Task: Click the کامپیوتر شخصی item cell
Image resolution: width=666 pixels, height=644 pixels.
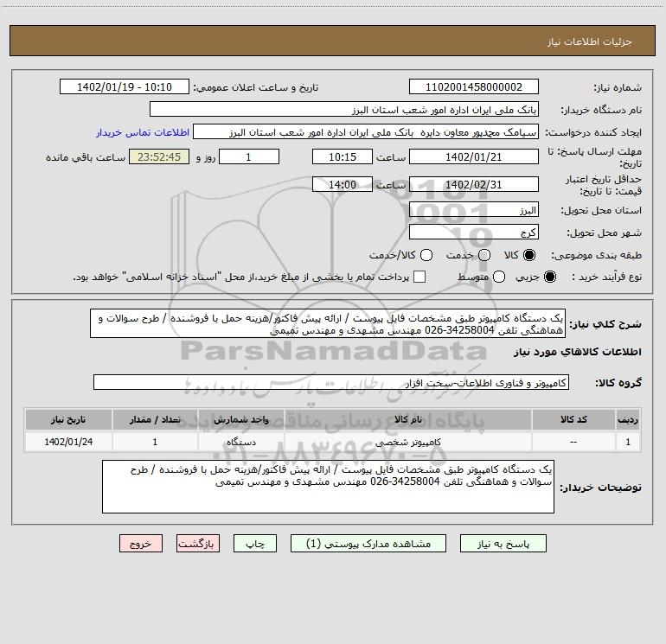Action: 407,442
